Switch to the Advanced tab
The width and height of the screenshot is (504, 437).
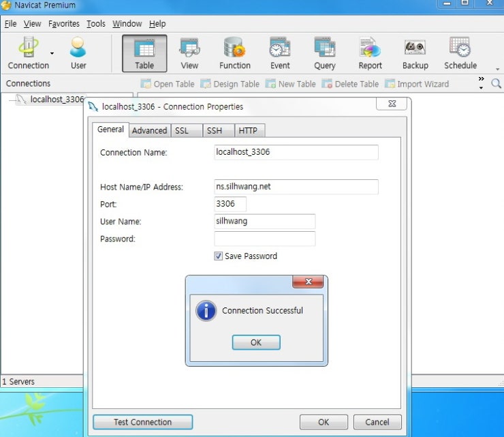[149, 130]
